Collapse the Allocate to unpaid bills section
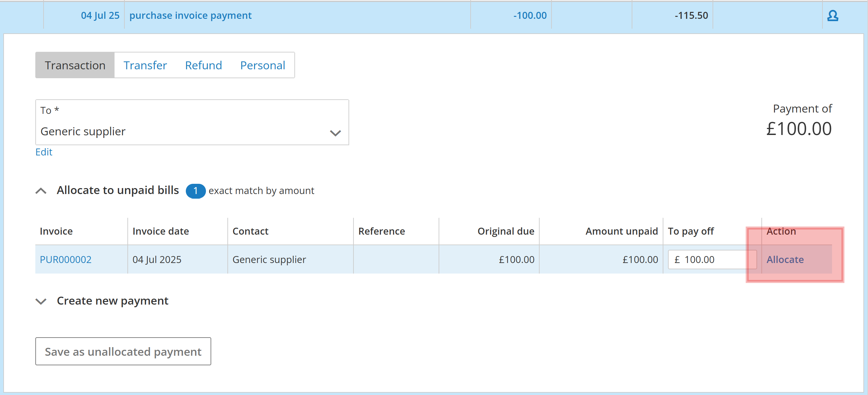The height and width of the screenshot is (395, 868). (41, 191)
